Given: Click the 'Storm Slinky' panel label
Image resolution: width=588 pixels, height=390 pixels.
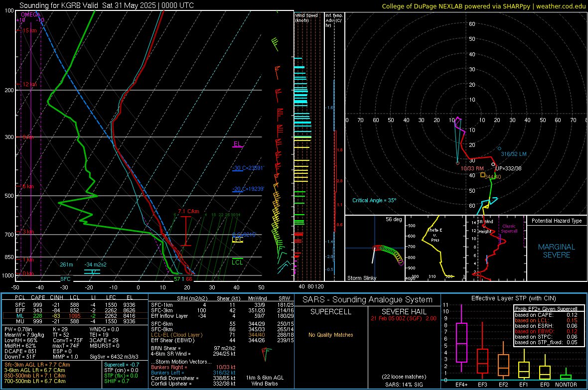Looking at the screenshot, I should (362, 278).
